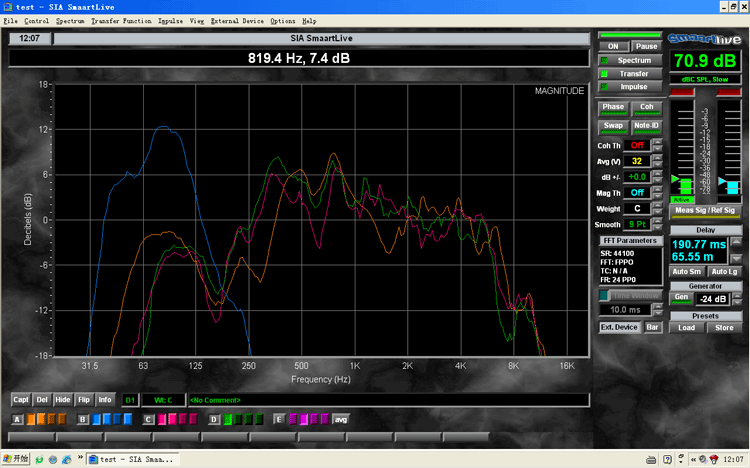
Task: Change Weight with its up arrow
Action: [658, 205]
